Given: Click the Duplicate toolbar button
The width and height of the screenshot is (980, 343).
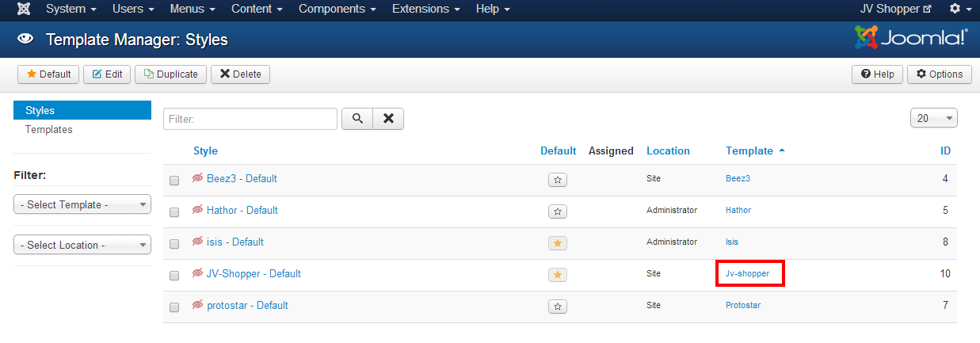Looking at the screenshot, I should (170, 74).
